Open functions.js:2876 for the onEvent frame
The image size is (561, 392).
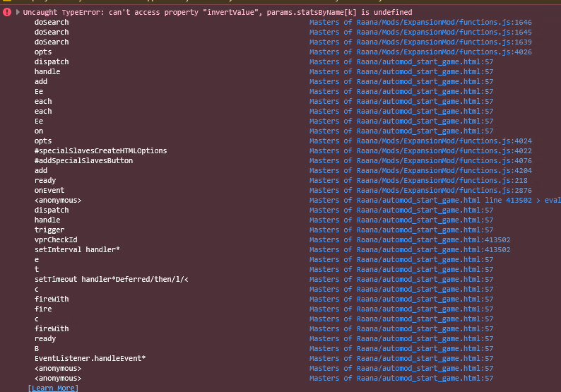pyautogui.click(x=420, y=191)
